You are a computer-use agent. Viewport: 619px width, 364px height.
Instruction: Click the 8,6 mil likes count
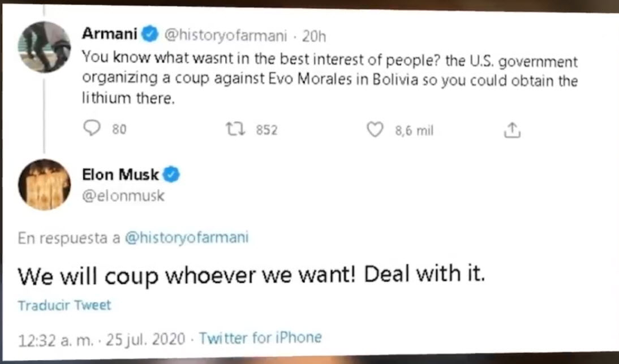[x=414, y=131]
